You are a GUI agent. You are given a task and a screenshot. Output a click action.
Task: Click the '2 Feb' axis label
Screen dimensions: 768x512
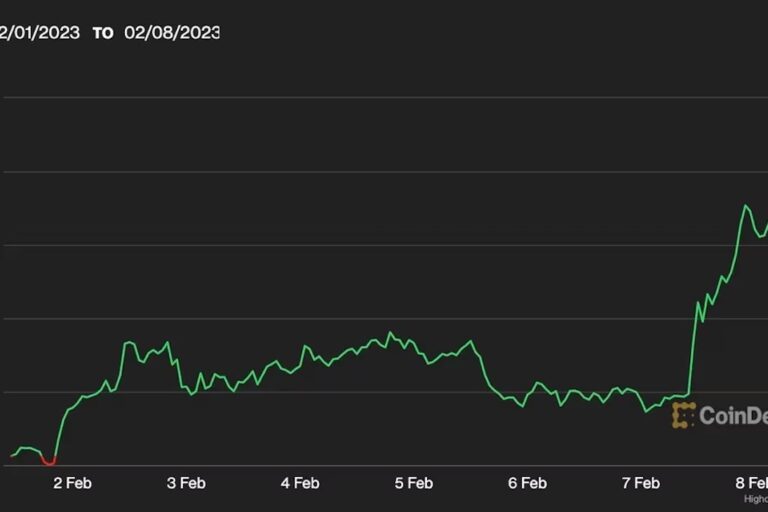click(72, 483)
